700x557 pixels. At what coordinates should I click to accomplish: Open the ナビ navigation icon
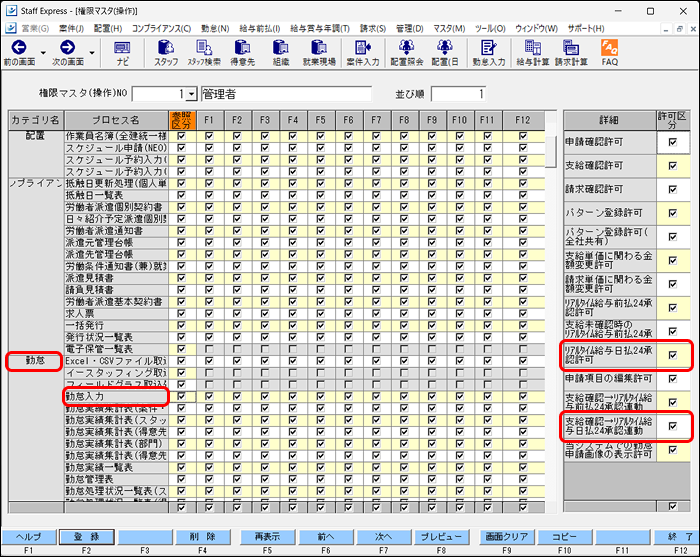click(122, 53)
